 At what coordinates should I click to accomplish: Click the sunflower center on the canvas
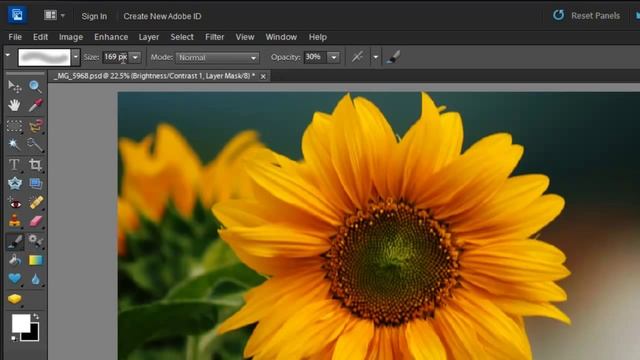click(393, 260)
